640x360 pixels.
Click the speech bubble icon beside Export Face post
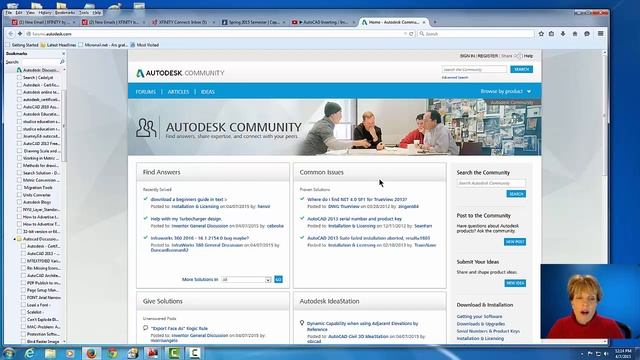click(x=146, y=328)
